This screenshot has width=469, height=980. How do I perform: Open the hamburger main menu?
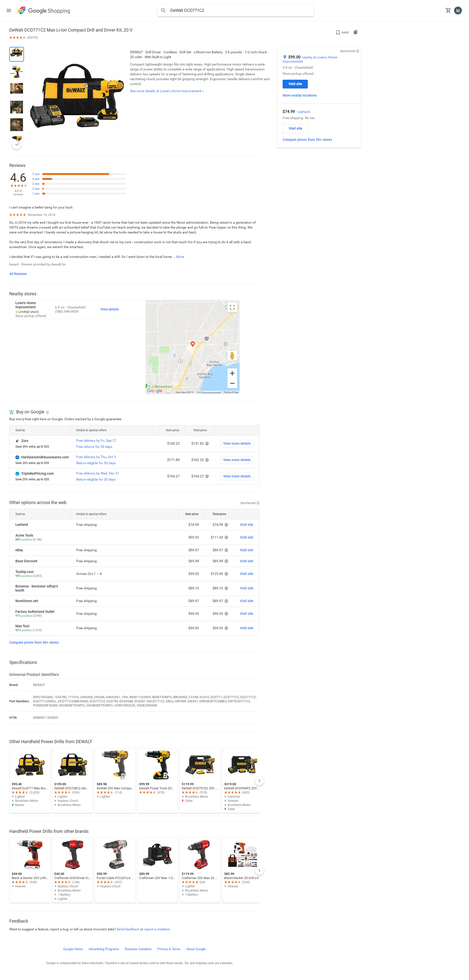coord(9,11)
